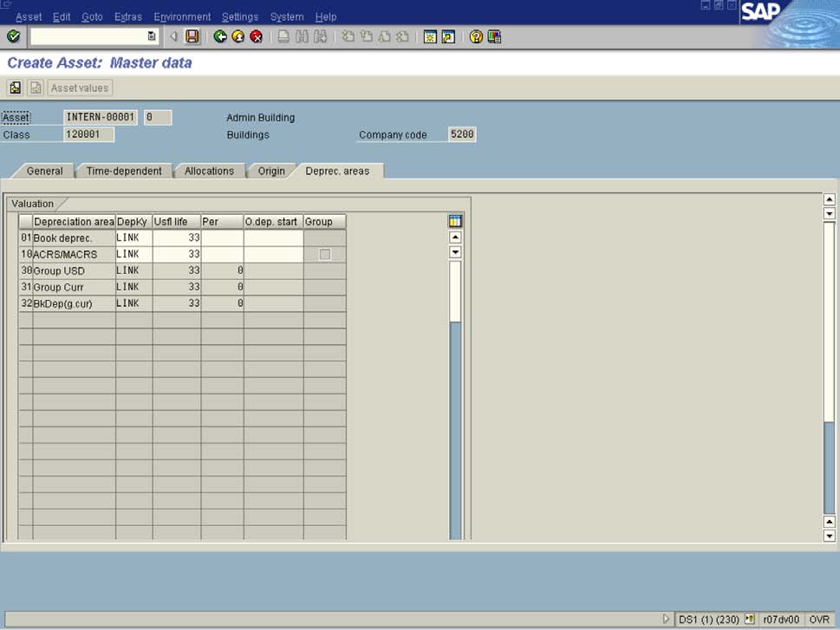Click the green Enter checkmark icon
Image resolution: width=840 pixels, height=630 pixels.
coord(13,36)
